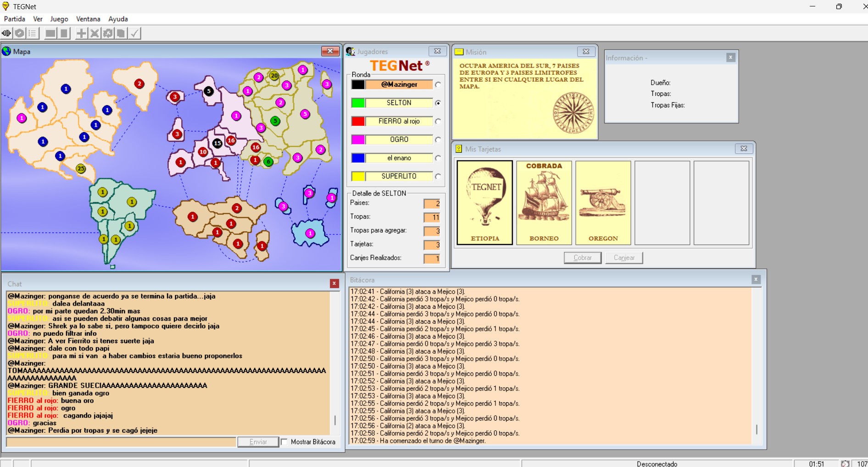
Task: Open the Ventana menu
Action: click(88, 19)
